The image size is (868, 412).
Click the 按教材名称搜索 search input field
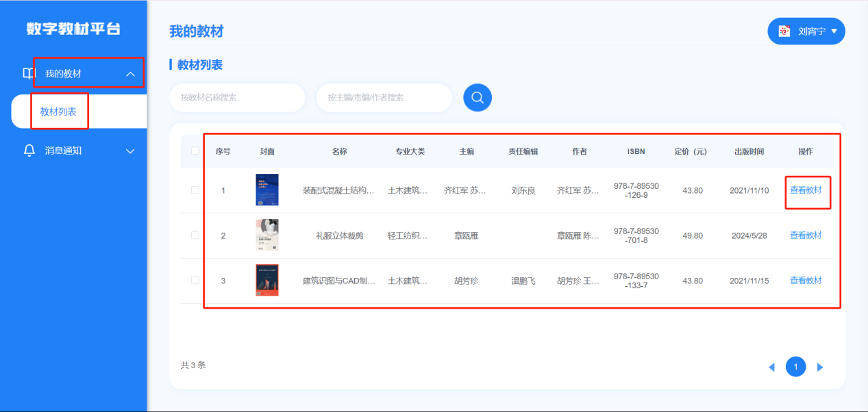[237, 97]
